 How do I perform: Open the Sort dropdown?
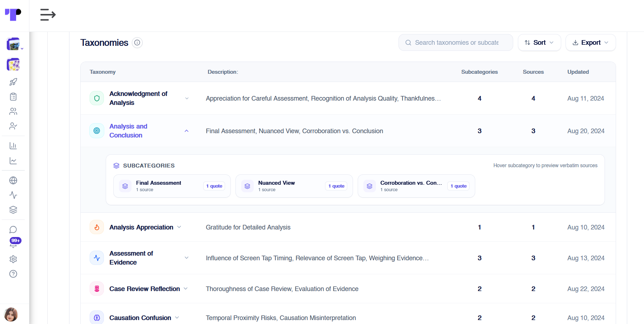[x=539, y=43]
